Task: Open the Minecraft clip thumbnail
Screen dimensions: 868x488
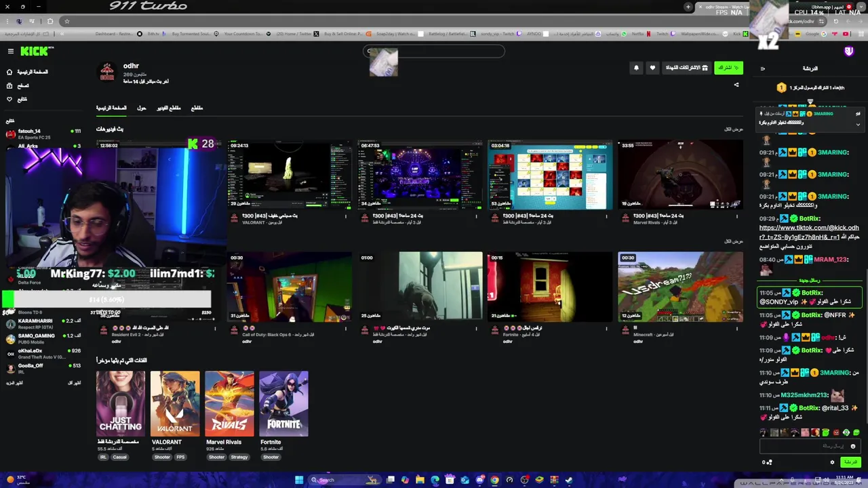Action: (x=680, y=287)
